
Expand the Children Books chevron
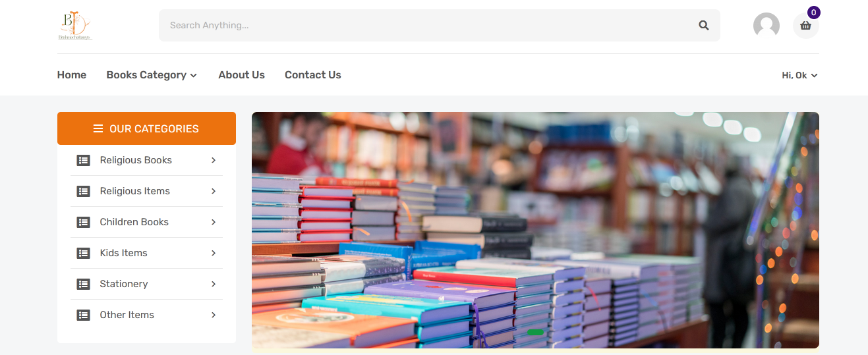(214, 222)
